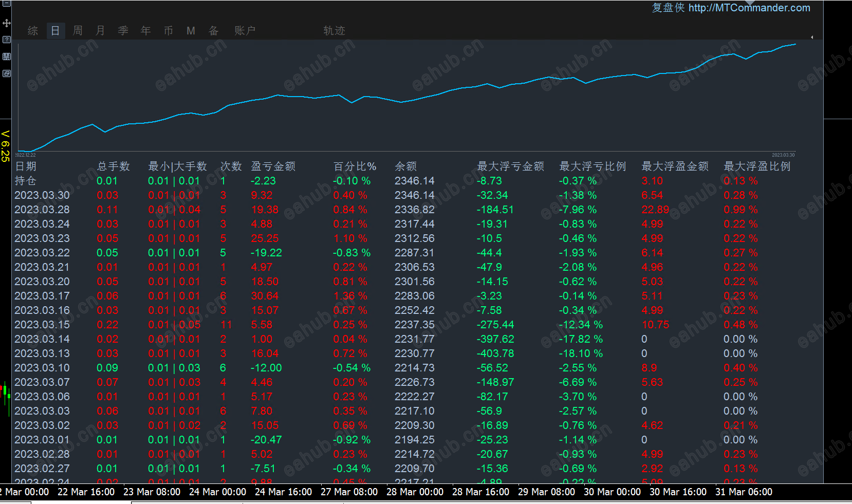Image resolution: width=852 pixels, height=504 pixels.
Task: Open the 周 weekly tab
Action: point(78,31)
